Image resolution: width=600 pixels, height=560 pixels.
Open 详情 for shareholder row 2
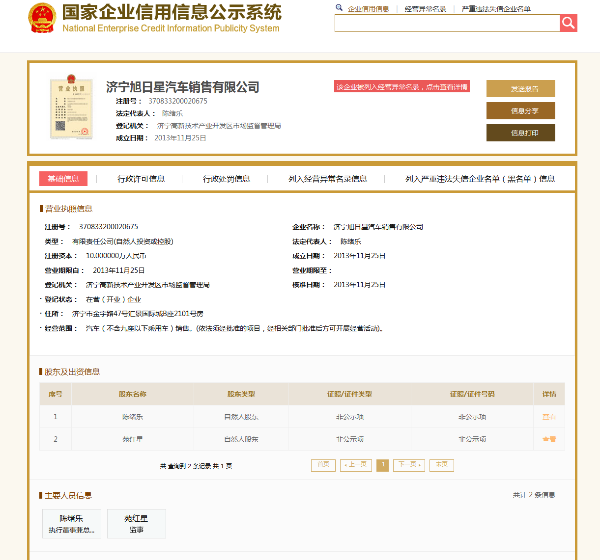pos(549,439)
